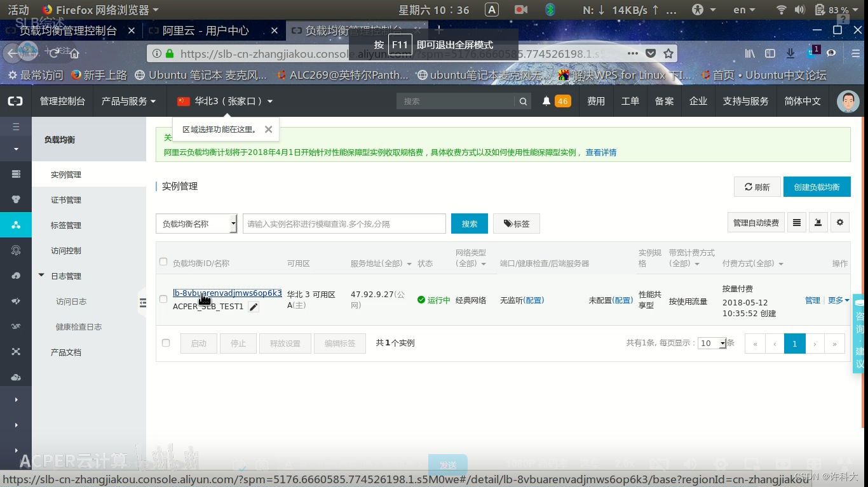Open table column settings gear icon
868x487 pixels.
coord(840,222)
